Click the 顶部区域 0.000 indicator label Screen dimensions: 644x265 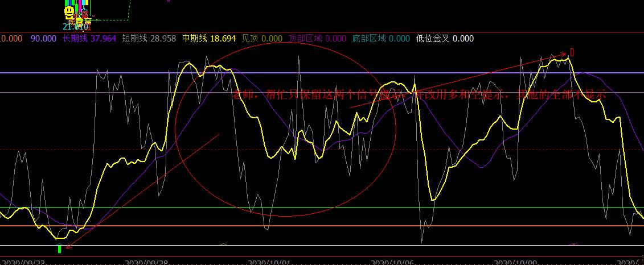click(317, 39)
